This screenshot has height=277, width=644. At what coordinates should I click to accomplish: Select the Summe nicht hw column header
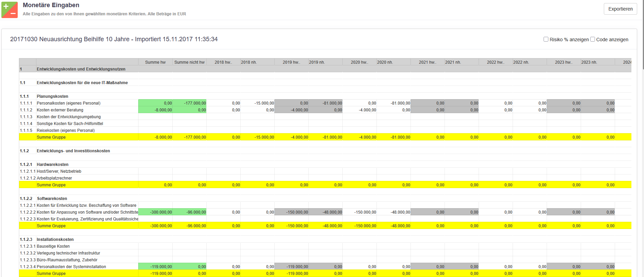(x=189, y=62)
